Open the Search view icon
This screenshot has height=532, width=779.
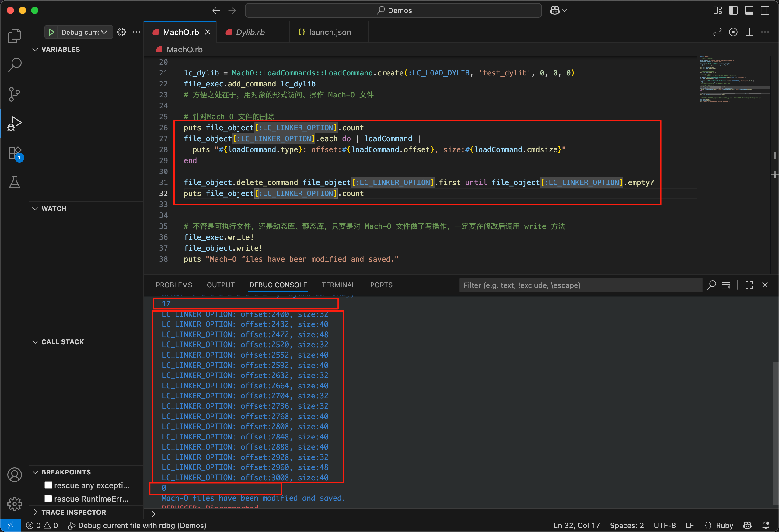[x=14, y=65]
